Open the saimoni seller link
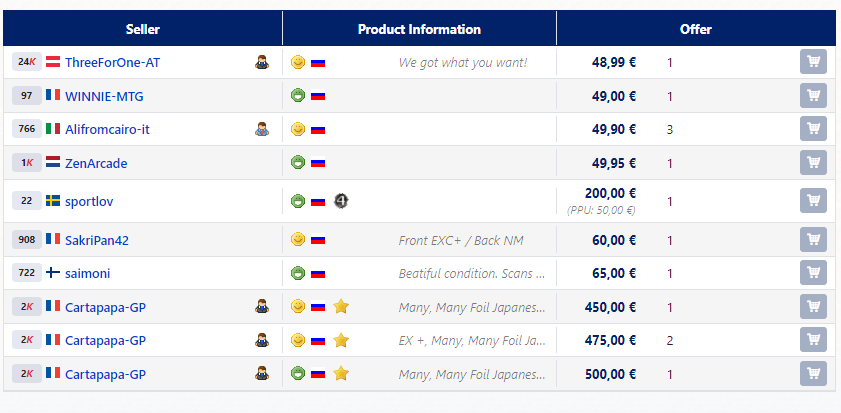This screenshot has height=413, width=841. point(89,273)
